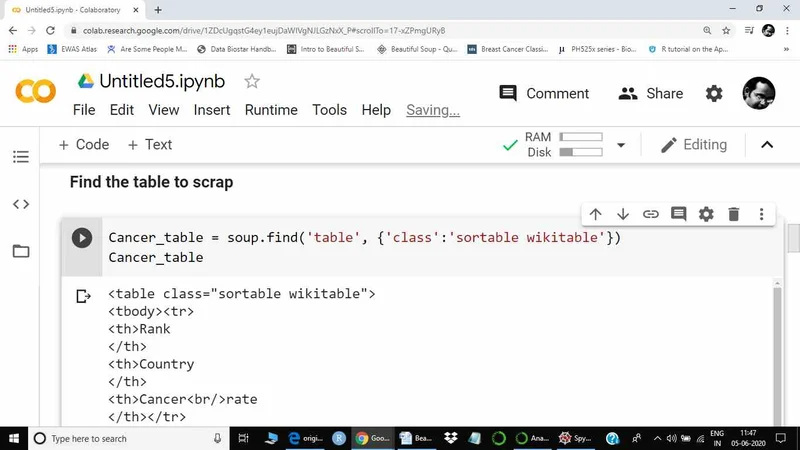Open notification center icon
The height and width of the screenshot is (450, 800).
point(781,438)
